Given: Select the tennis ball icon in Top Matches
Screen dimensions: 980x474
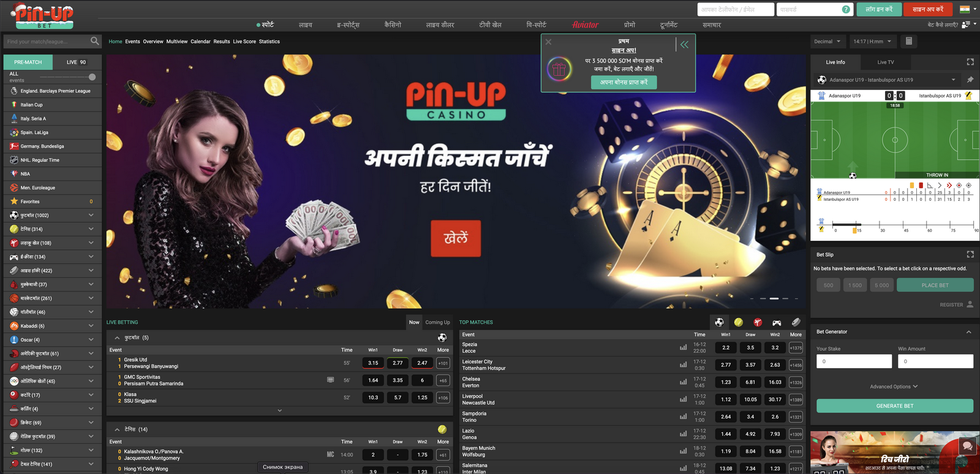Looking at the screenshot, I should click(x=739, y=322).
